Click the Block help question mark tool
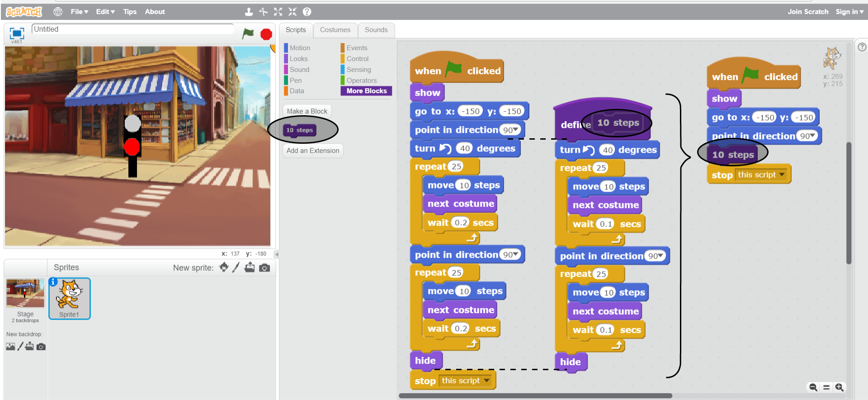 307,12
